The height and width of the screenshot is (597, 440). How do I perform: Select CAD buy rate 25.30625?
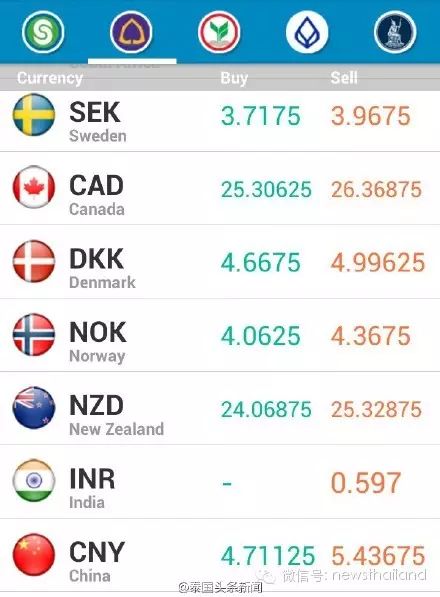pos(266,189)
